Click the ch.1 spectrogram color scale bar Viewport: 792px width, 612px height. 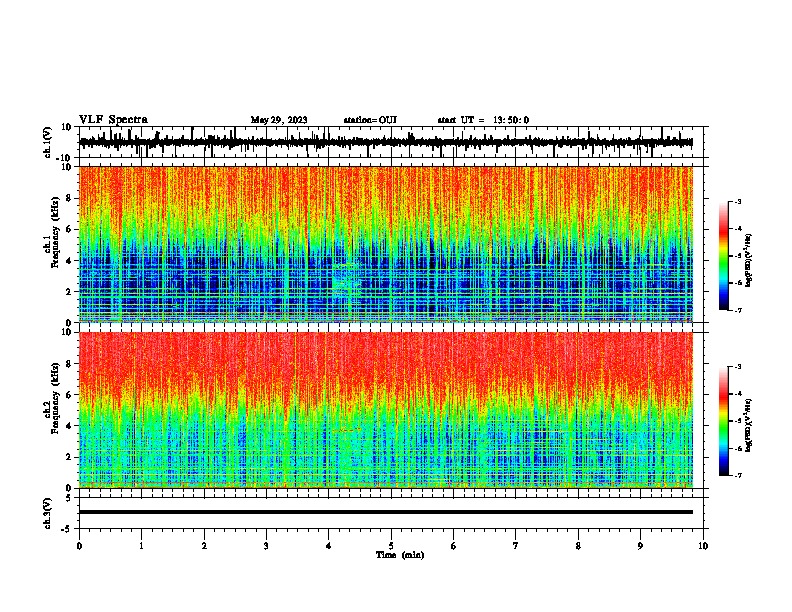[724, 256]
